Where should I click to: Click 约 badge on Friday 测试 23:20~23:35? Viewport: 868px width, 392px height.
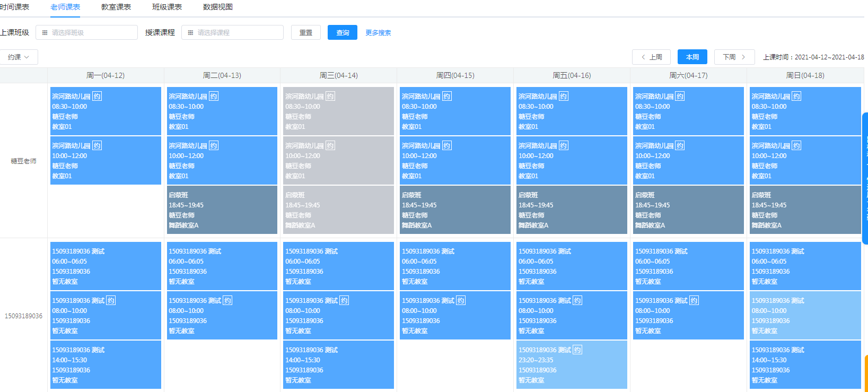tap(577, 350)
